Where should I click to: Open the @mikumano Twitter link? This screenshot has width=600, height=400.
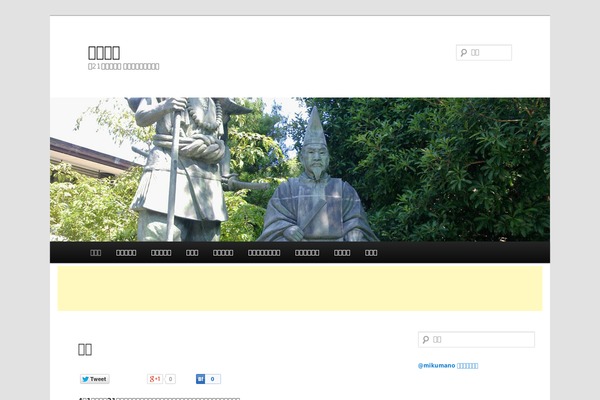coord(448,366)
